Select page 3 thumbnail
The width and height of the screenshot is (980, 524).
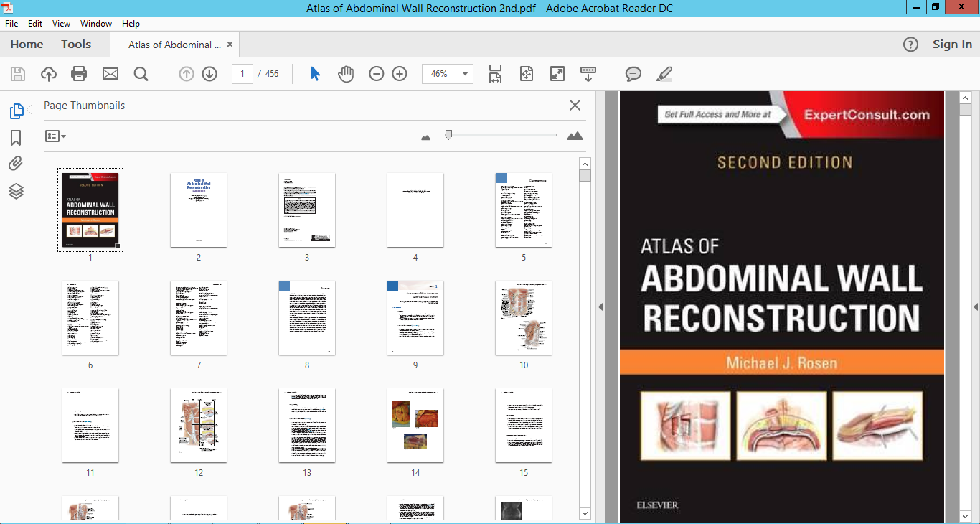click(307, 210)
